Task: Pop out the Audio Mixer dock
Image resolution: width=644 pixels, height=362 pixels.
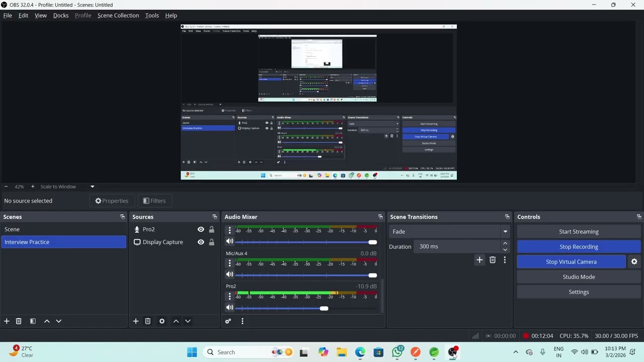Action: (380, 217)
